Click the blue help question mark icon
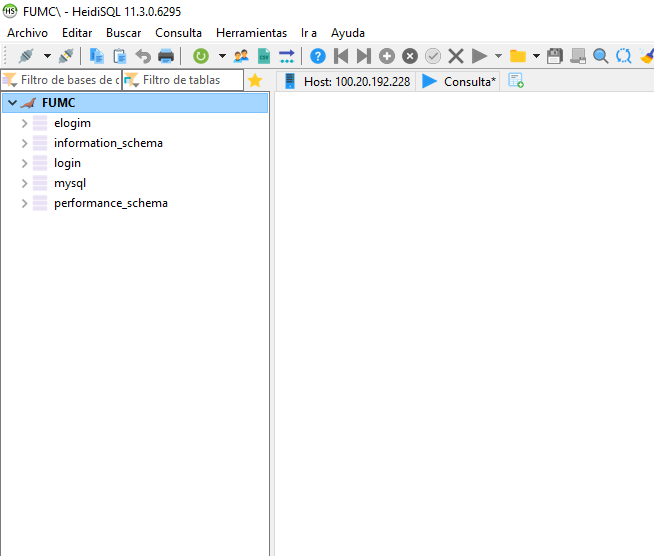This screenshot has height=556, width=654. point(318,56)
